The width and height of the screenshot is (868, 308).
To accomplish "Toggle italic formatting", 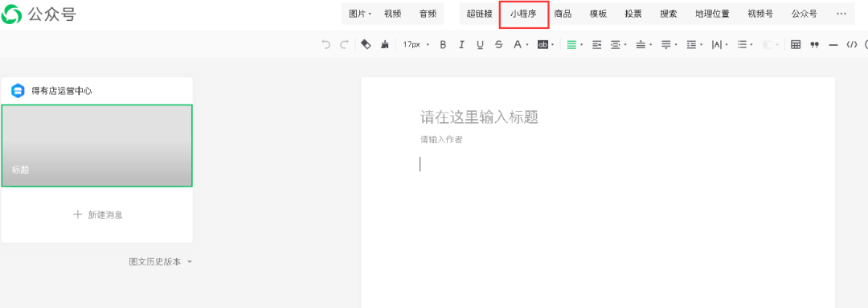I will (461, 45).
